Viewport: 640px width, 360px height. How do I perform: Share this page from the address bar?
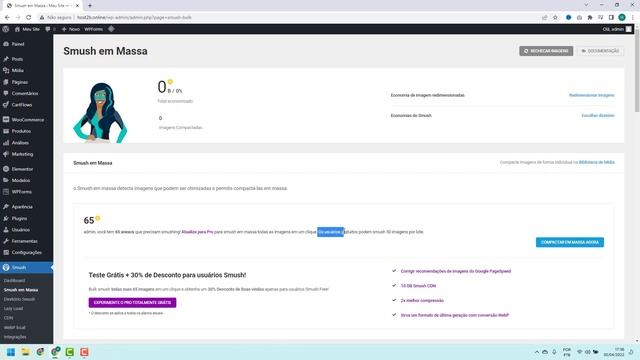coord(544,18)
